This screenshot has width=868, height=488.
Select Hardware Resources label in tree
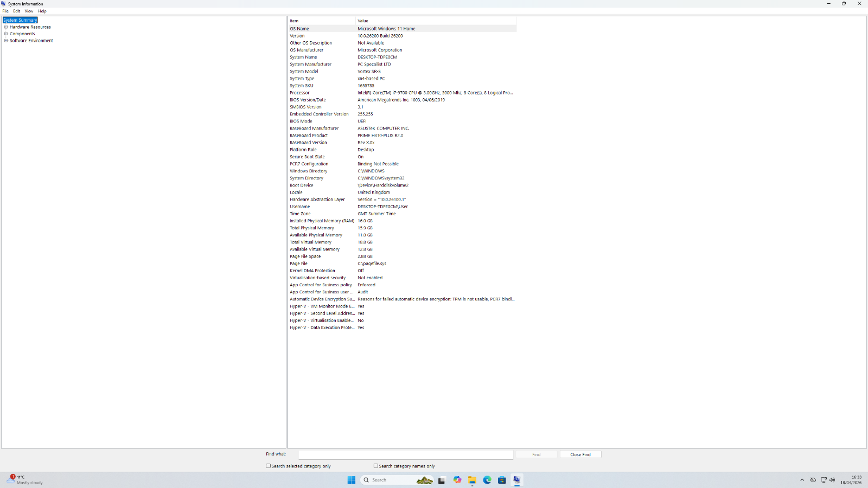pos(30,27)
